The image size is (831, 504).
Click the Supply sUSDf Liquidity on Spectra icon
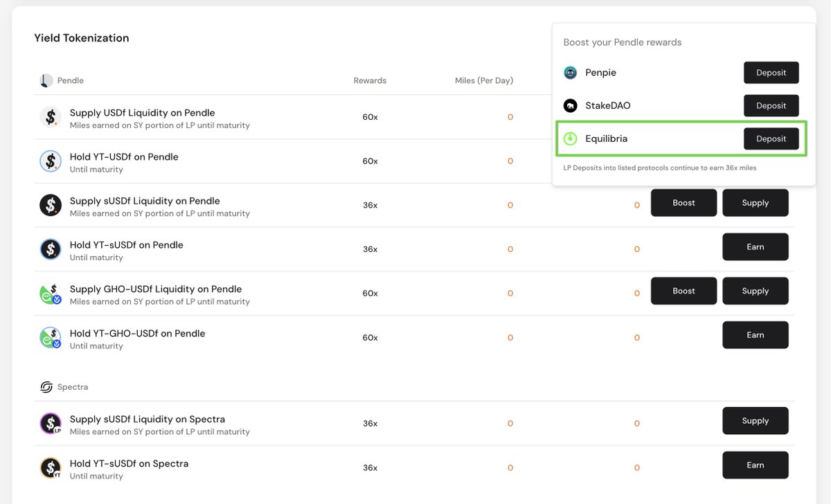(51, 424)
